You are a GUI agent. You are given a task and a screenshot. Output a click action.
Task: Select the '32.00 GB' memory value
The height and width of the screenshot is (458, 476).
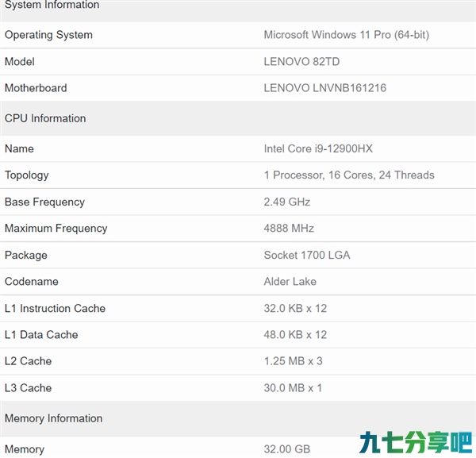click(x=287, y=449)
